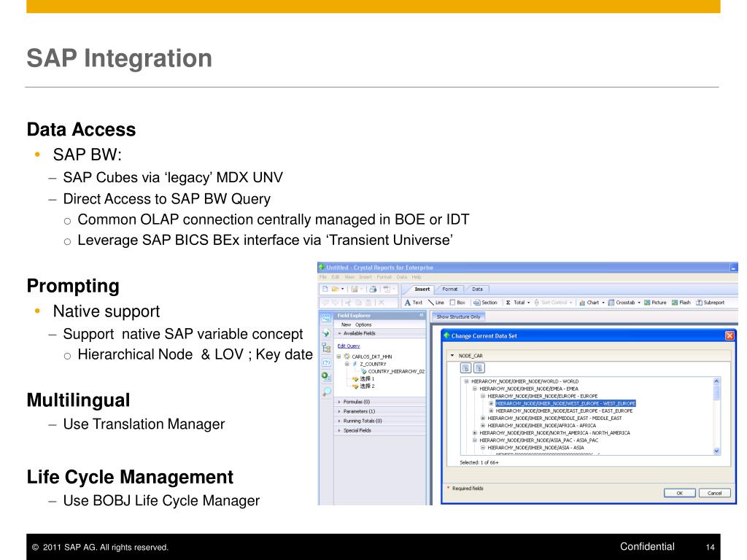The height and width of the screenshot is (560, 747).
Task: Click the first selection icon under NODE_CAR
Action: tap(465, 367)
